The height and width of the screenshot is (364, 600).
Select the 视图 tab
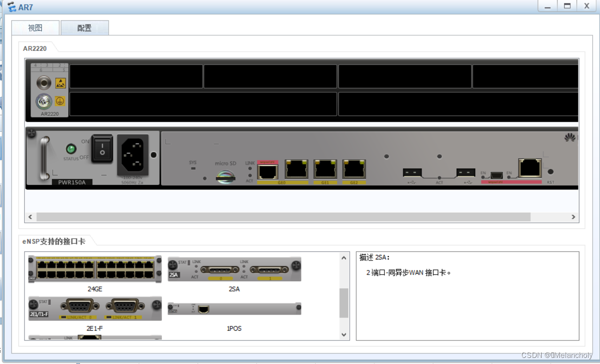pyautogui.click(x=34, y=28)
